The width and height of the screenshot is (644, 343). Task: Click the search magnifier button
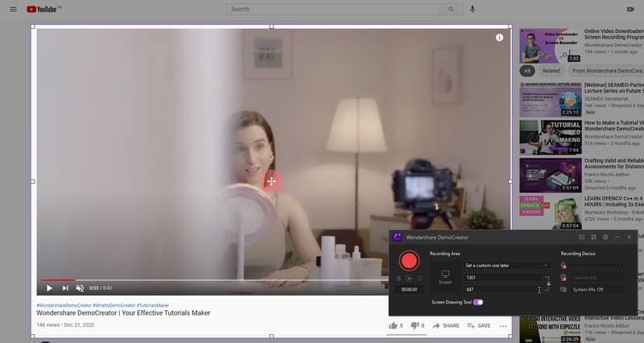452,9
